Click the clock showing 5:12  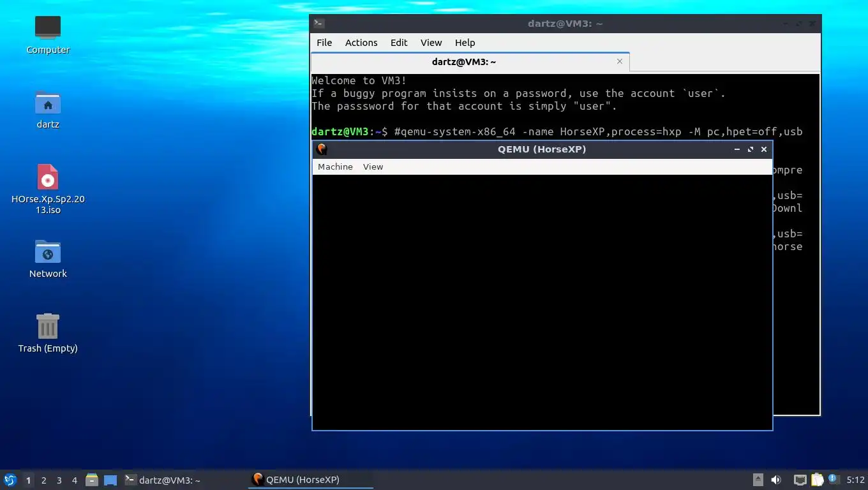coord(855,480)
